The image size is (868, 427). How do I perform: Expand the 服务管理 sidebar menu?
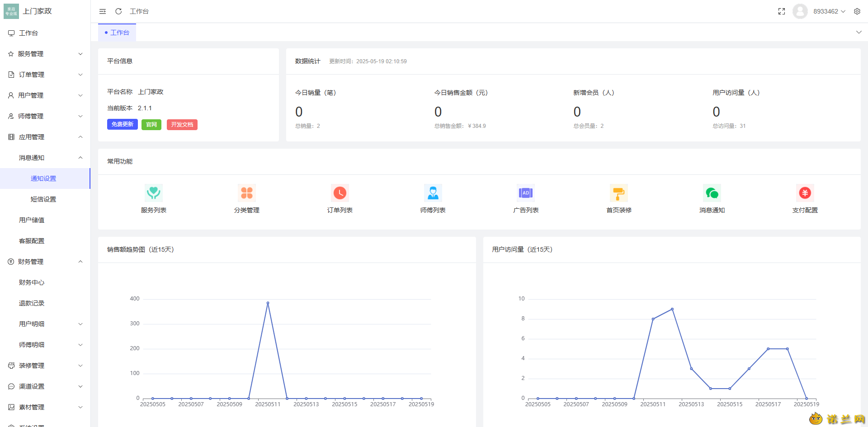coord(45,54)
